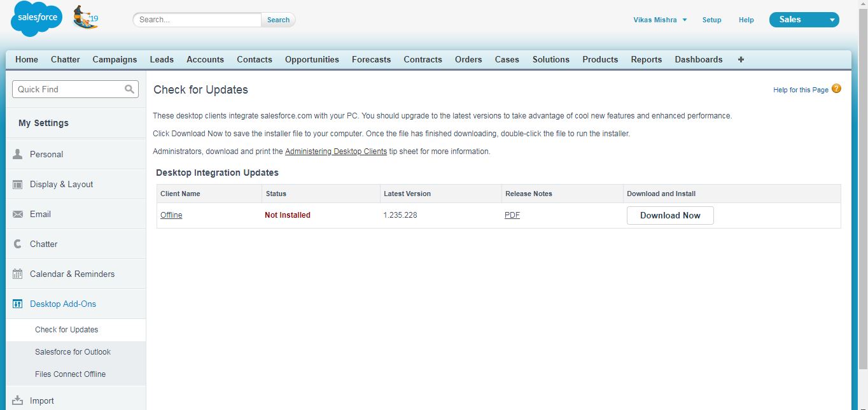Click the Desktop Add-Ons icon
Screen dimensions: 868x410
click(x=18, y=304)
